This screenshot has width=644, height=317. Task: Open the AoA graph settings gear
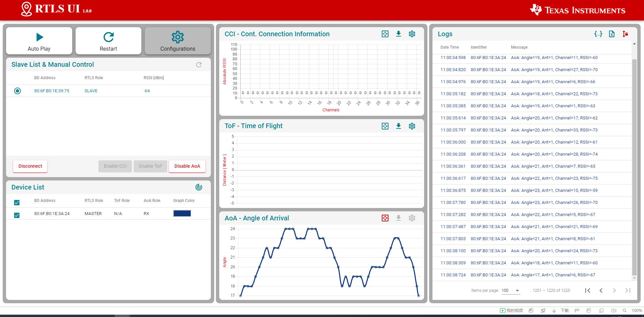tap(412, 218)
